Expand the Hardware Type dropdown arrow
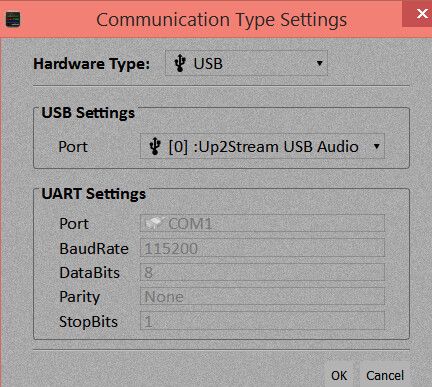Viewport: 432px width, 387px height. 319,63
